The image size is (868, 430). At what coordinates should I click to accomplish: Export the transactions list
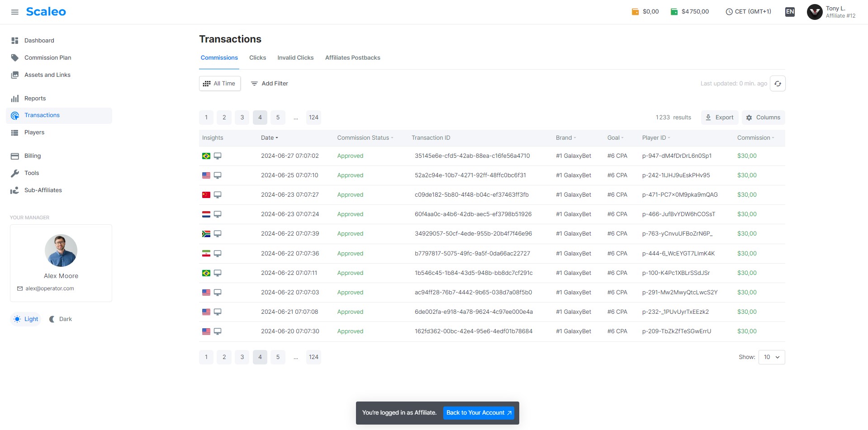tap(719, 117)
